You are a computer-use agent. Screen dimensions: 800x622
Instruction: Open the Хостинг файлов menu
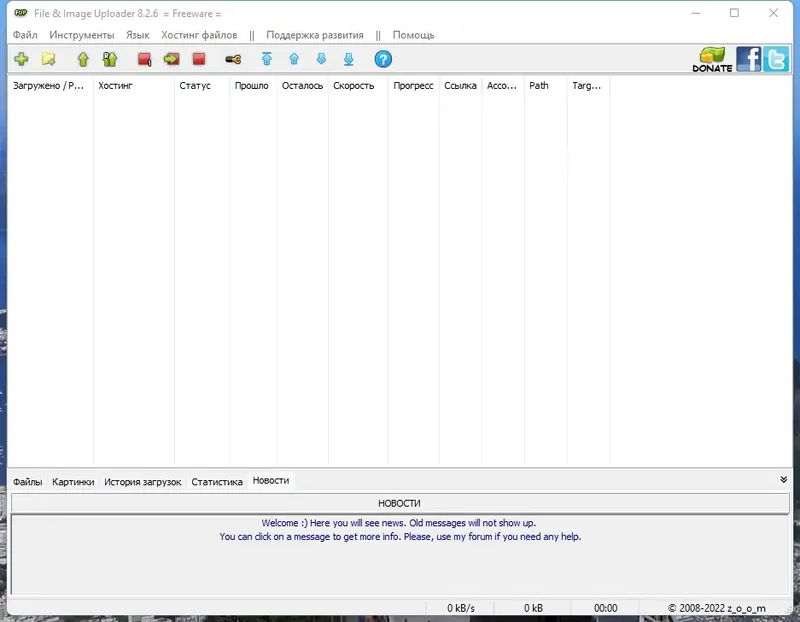199,35
